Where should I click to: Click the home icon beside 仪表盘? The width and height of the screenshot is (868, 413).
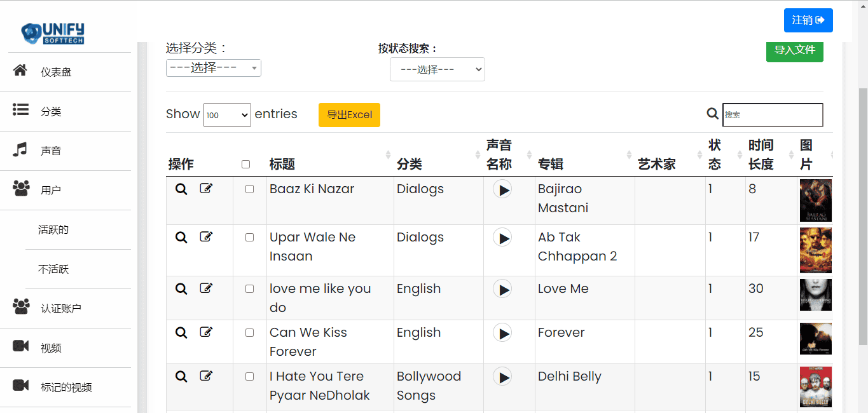[x=20, y=70]
